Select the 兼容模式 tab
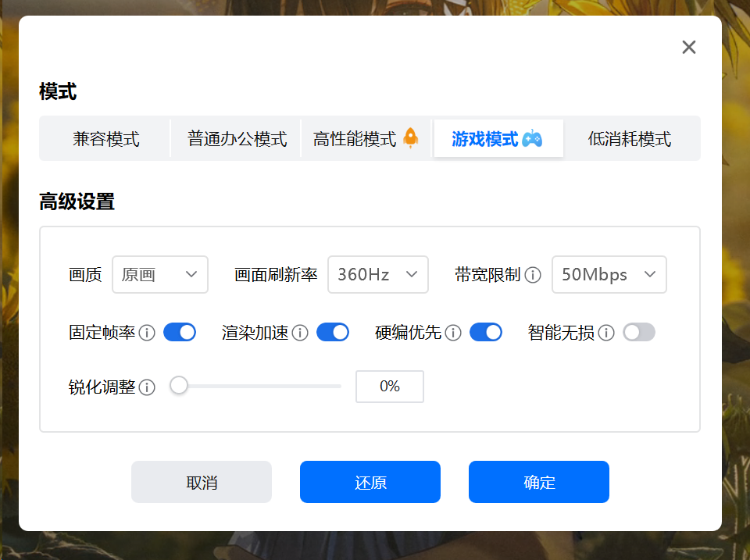This screenshot has width=750, height=560. [x=105, y=139]
